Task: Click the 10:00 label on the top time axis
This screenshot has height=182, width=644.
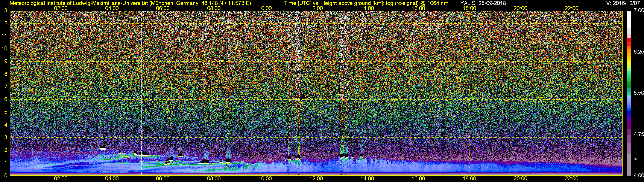Action: click(265, 8)
